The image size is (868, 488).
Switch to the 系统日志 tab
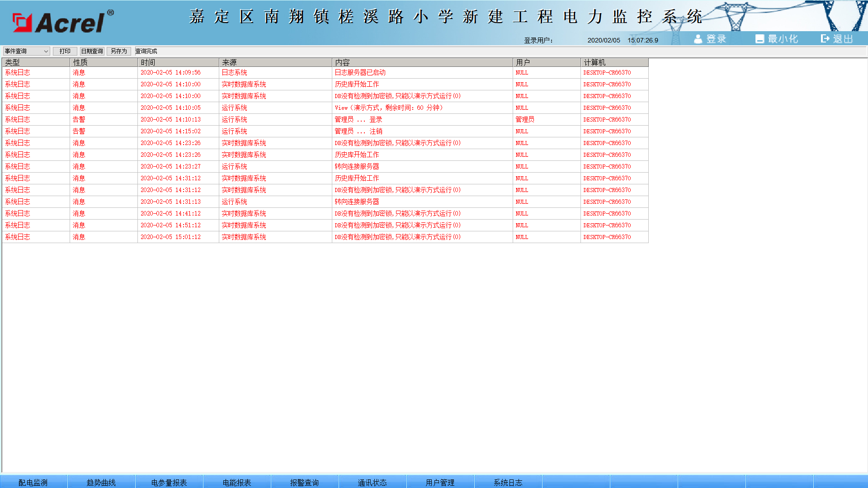click(508, 482)
